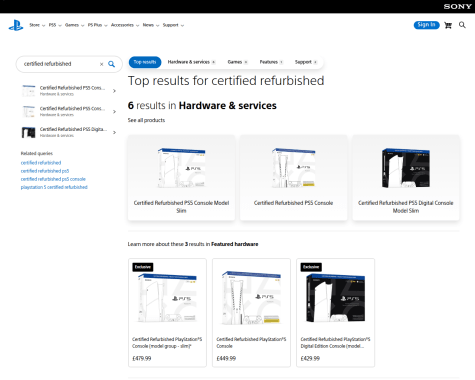Open related query certified refurbished
475x380 pixels.
pyautogui.click(x=41, y=163)
